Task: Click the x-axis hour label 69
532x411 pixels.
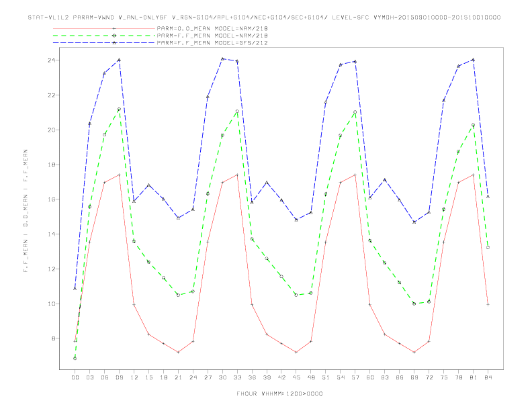Action: click(x=414, y=377)
